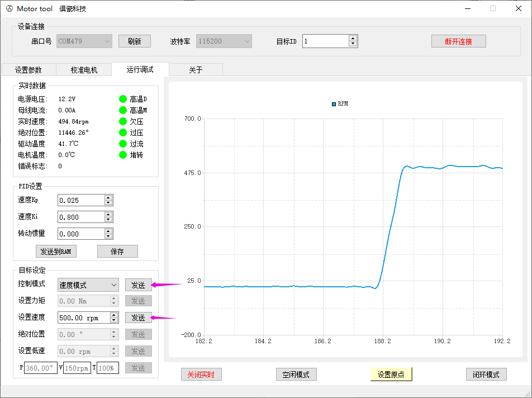Increase 转动惯量 with up arrow
This screenshot has width=532, height=398.
tap(108, 231)
